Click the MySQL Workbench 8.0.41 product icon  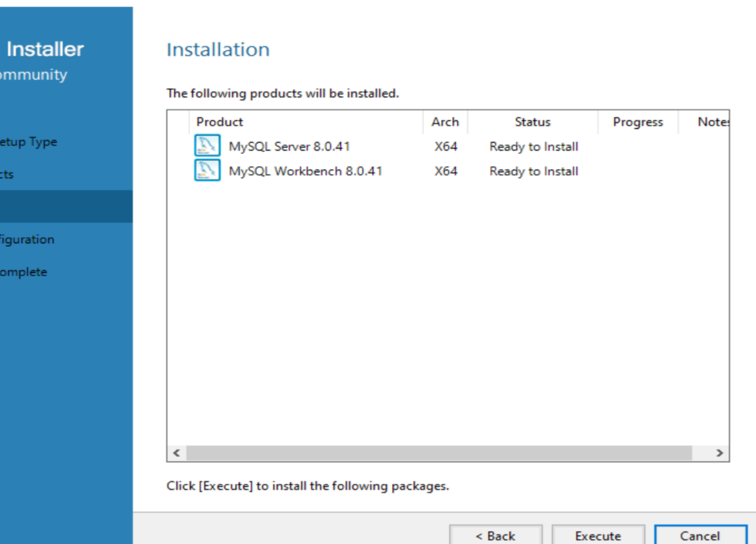207,170
